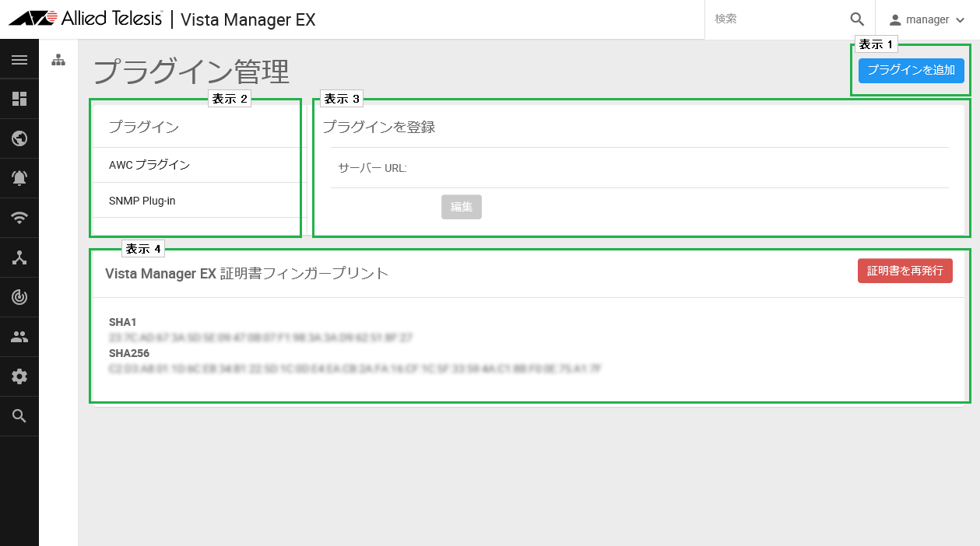Click the サーバー URL label
Screen dimensions: 980x546
pyautogui.click(x=373, y=168)
